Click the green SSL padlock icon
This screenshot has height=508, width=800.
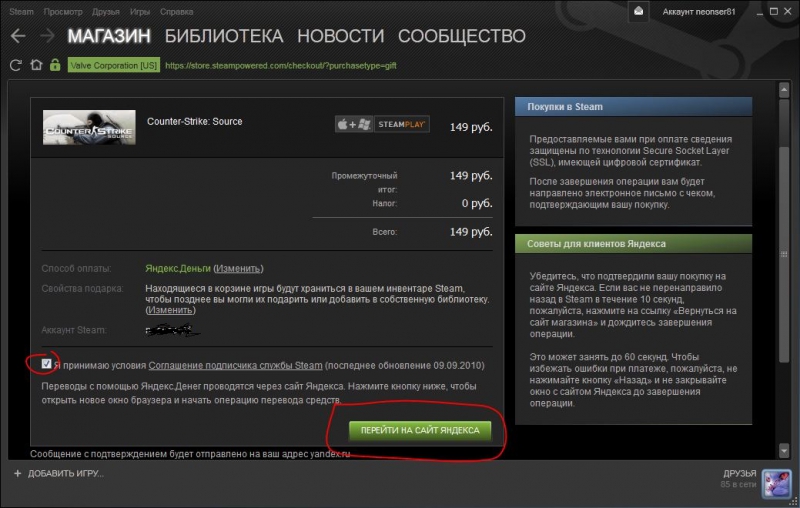56,65
